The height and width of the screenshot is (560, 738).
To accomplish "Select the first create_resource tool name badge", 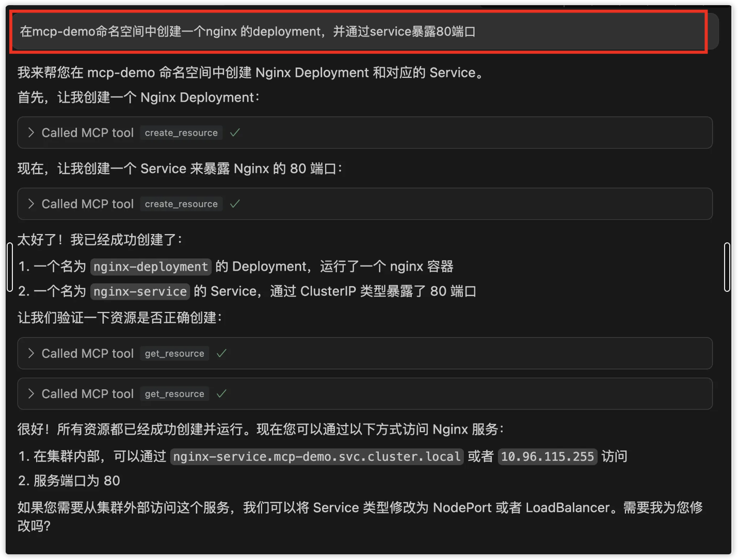I will 181,133.
